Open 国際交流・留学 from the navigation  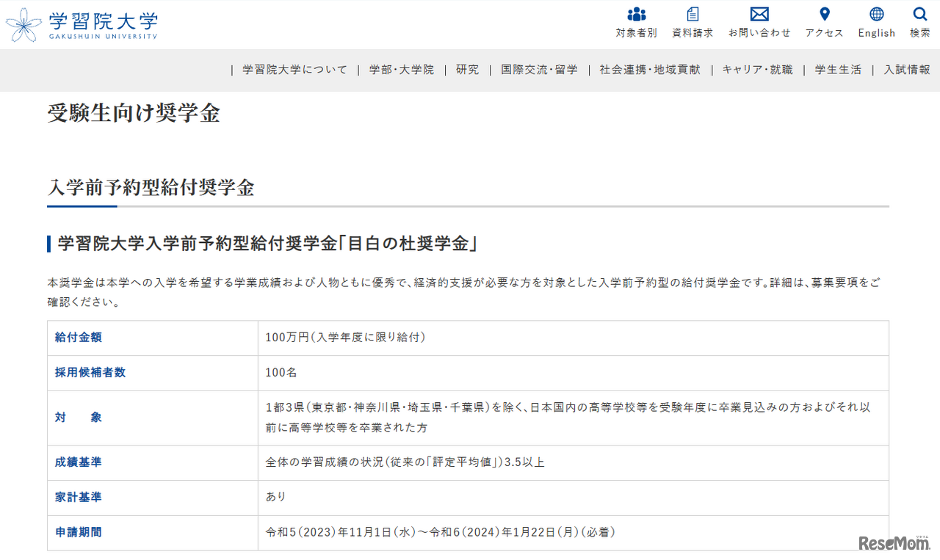tap(539, 70)
